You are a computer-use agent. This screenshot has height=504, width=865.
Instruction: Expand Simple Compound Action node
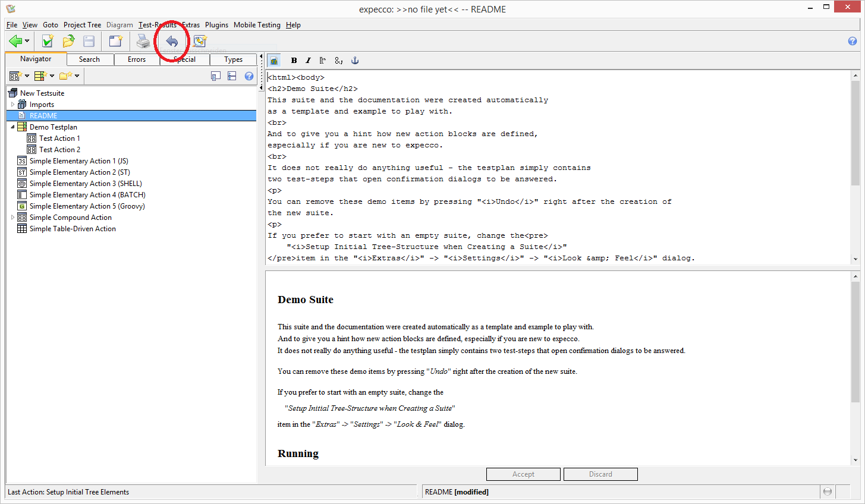coord(12,218)
